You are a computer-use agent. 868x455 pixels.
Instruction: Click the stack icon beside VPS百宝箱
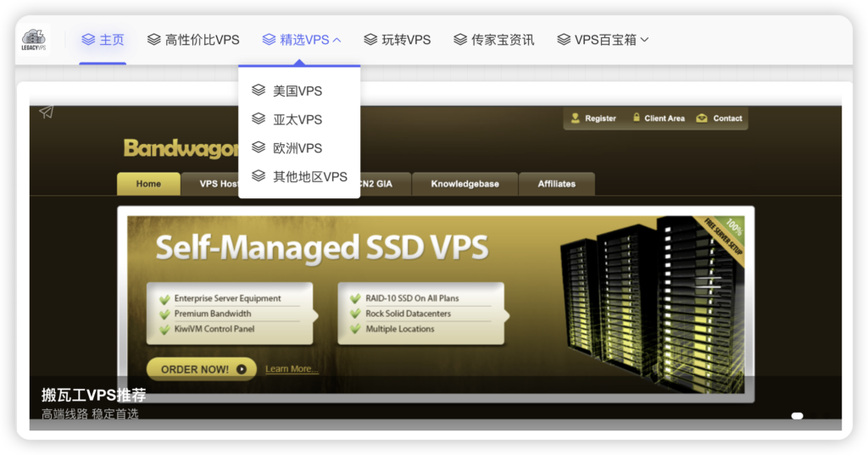[x=564, y=39]
